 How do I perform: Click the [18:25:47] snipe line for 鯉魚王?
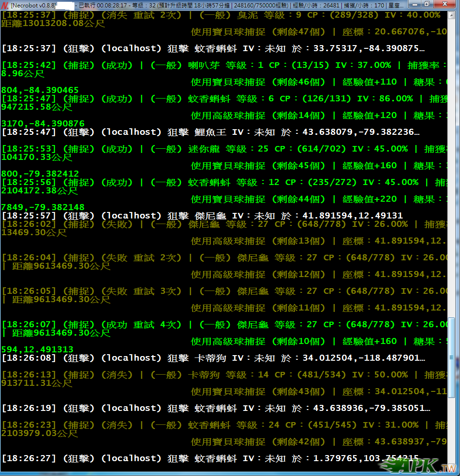[x=211, y=132]
